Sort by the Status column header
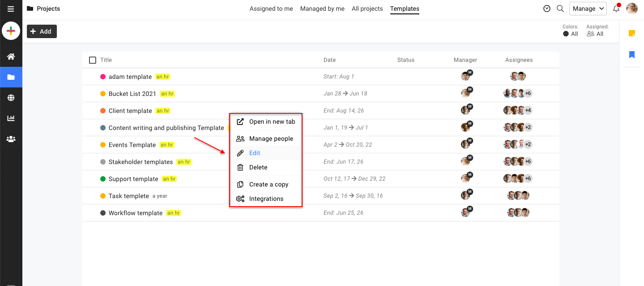Viewport: 644px width, 286px height. point(406,60)
